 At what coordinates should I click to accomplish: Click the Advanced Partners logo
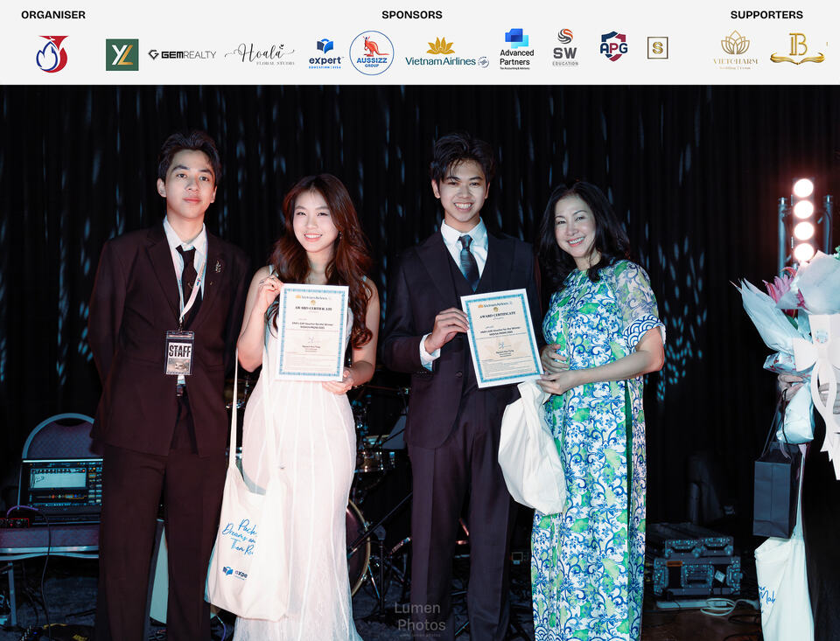[516, 49]
